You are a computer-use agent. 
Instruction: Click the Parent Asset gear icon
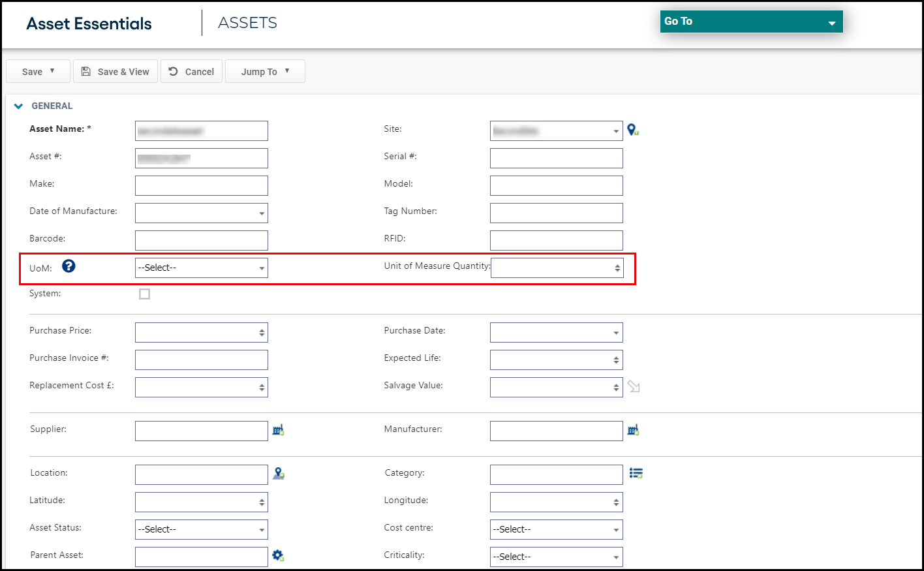[278, 555]
